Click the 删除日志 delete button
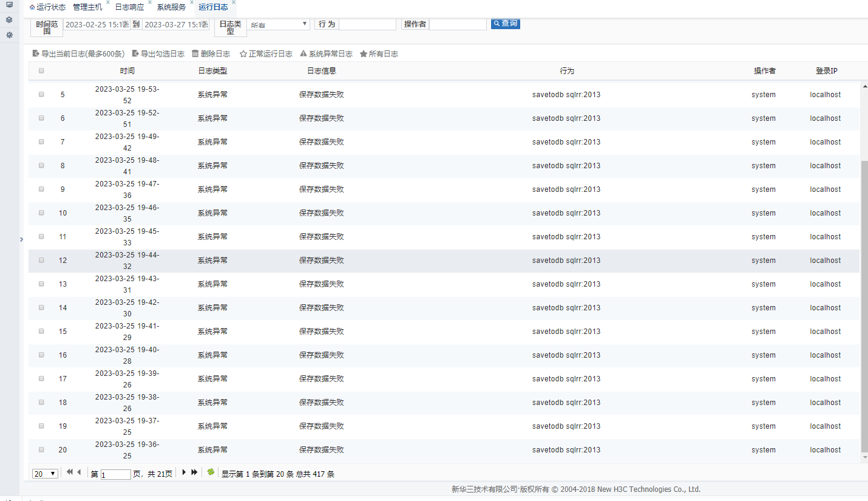The height and width of the screenshot is (501, 868). click(211, 54)
